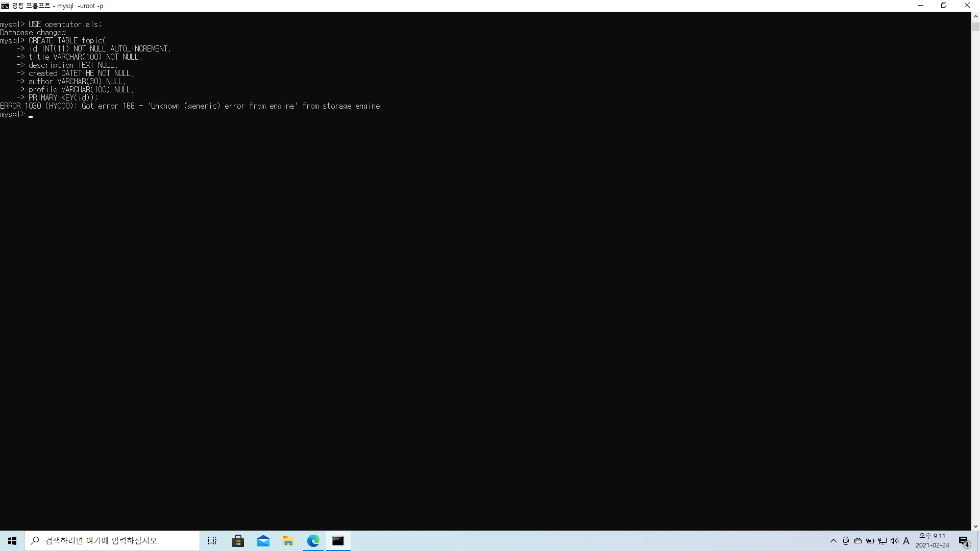Open the OneDrive cloud tray icon

coord(858,541)
